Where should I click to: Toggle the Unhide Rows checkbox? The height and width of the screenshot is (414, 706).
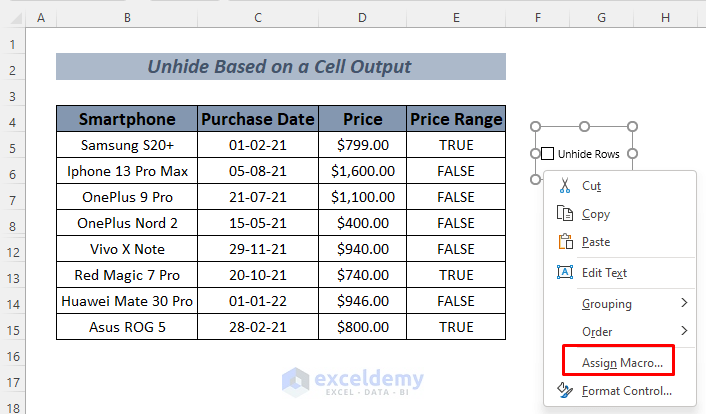click(x=547, y=154)
